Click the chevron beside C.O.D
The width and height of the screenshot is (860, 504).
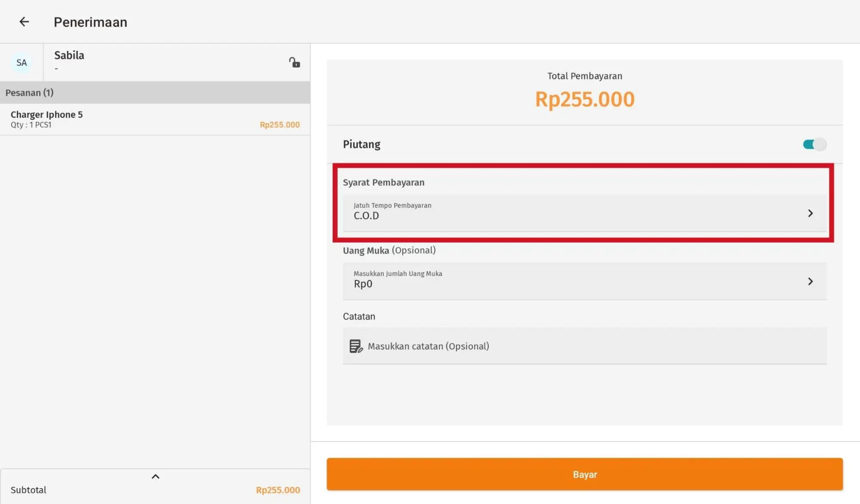tap(810, 213)
